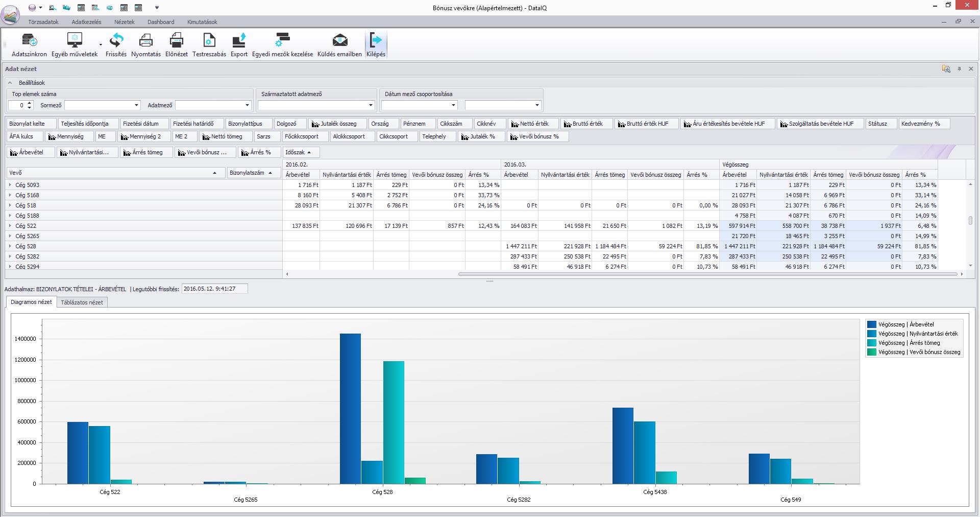Open the Sormező dropdown

click(x=136, y=105)
